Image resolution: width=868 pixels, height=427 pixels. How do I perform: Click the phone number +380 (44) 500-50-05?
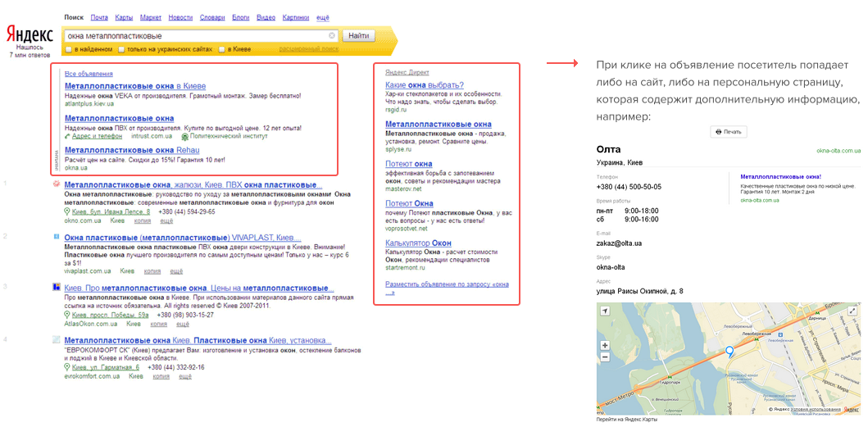tap(629, 187)
